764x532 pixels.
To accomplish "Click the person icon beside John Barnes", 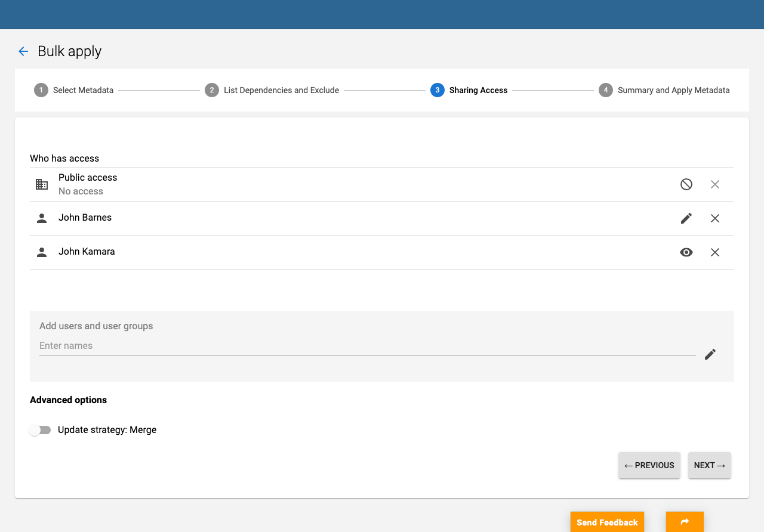I will pos(41,218).
